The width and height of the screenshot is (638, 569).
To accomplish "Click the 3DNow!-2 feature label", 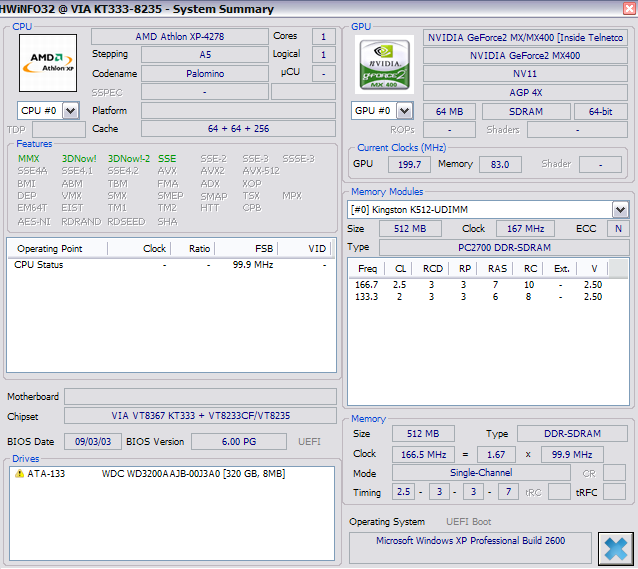I will (x=129, y=159).
